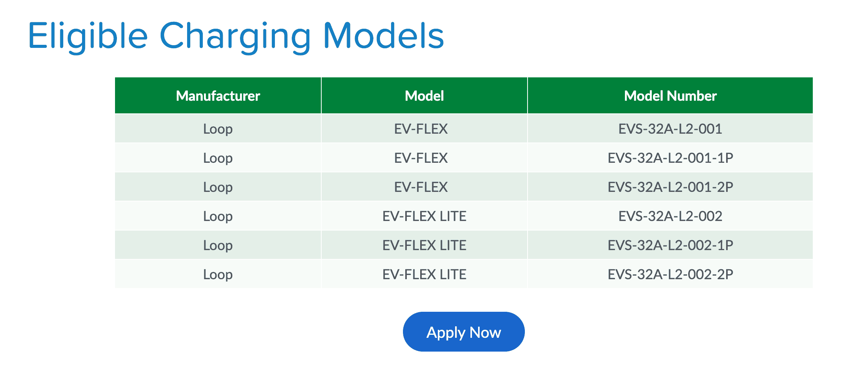Click EV-FLEX in the third row
The width and height of the screenshot is (868, 383).
[x=421, y=187]
